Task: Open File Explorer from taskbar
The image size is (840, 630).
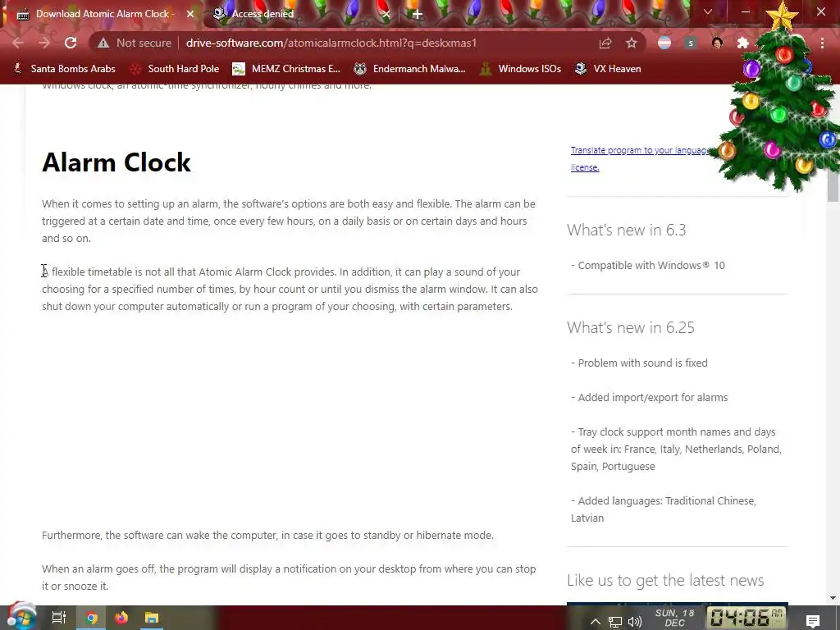Action: point(152,619)
